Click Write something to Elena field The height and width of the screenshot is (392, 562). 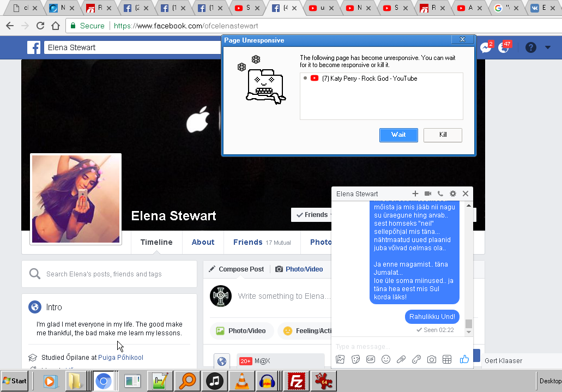point(284,296)
